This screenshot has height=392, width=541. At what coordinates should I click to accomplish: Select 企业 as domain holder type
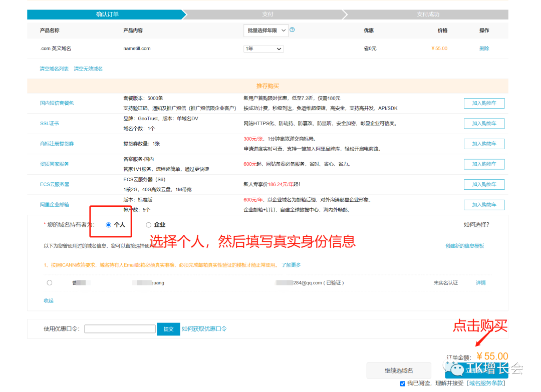[x=148, y=224]
